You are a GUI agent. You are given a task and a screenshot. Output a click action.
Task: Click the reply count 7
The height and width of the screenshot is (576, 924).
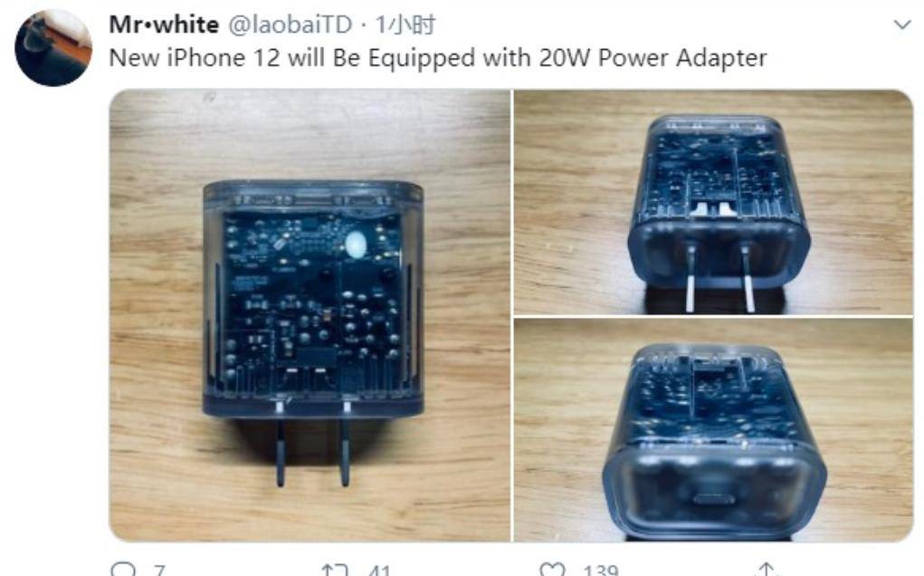tap(159, 571)
